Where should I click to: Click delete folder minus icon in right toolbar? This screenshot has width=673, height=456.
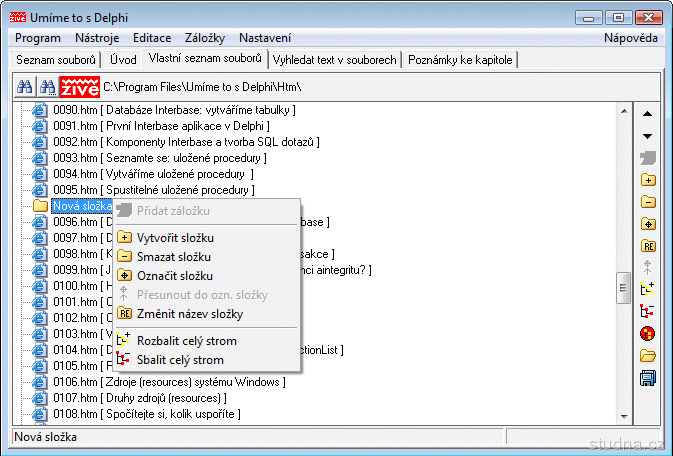(x=648, y=202)
